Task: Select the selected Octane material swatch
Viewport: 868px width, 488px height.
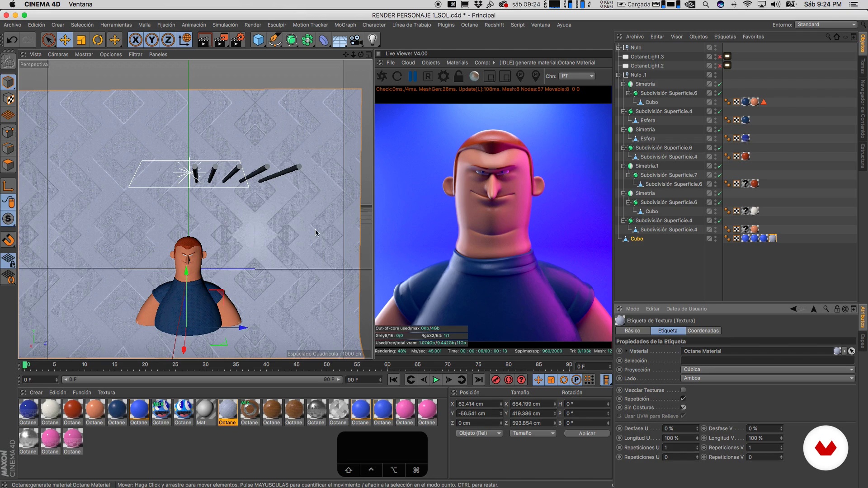Action: [227, 413]
